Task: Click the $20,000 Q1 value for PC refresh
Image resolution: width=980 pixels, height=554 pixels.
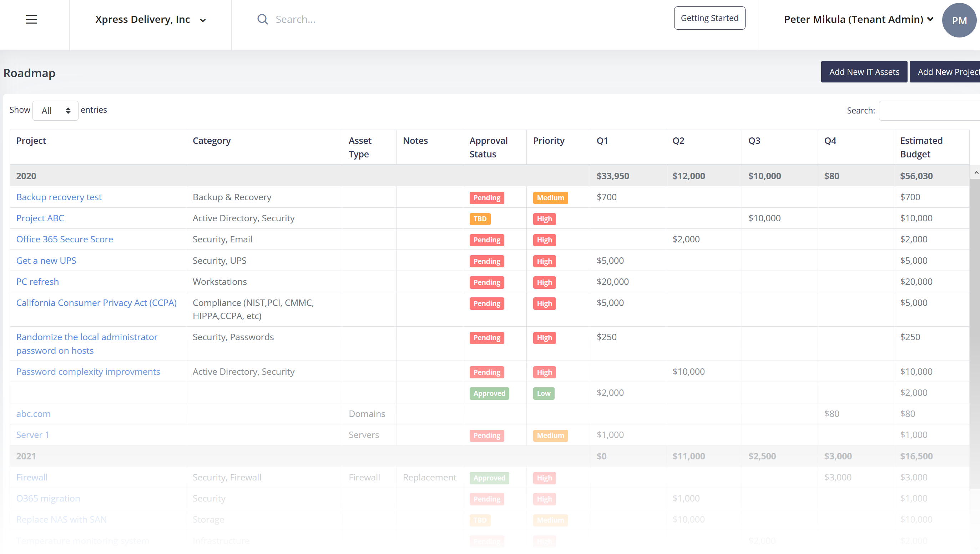Action: tap(612, 282)
